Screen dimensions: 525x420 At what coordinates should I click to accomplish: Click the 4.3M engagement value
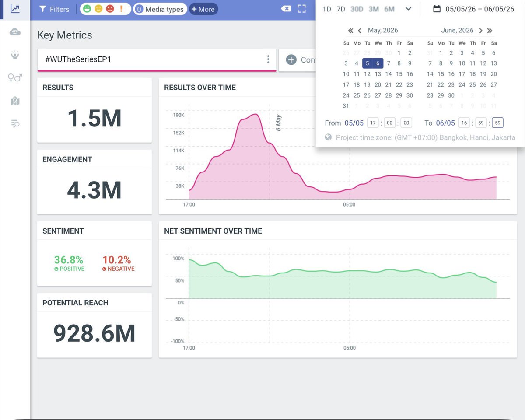click(x=94, y=190)
